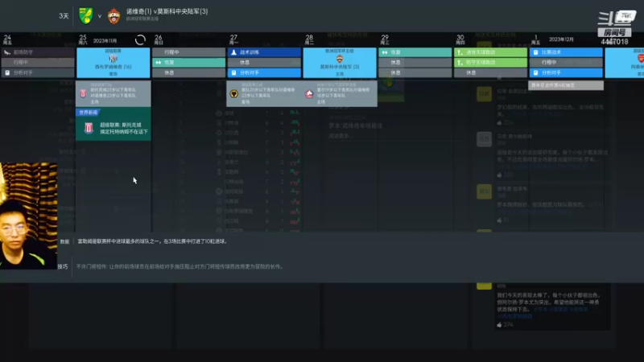Click the 3天 countdown text
This screenshot has height=362, width=644.
pos(64,16)
